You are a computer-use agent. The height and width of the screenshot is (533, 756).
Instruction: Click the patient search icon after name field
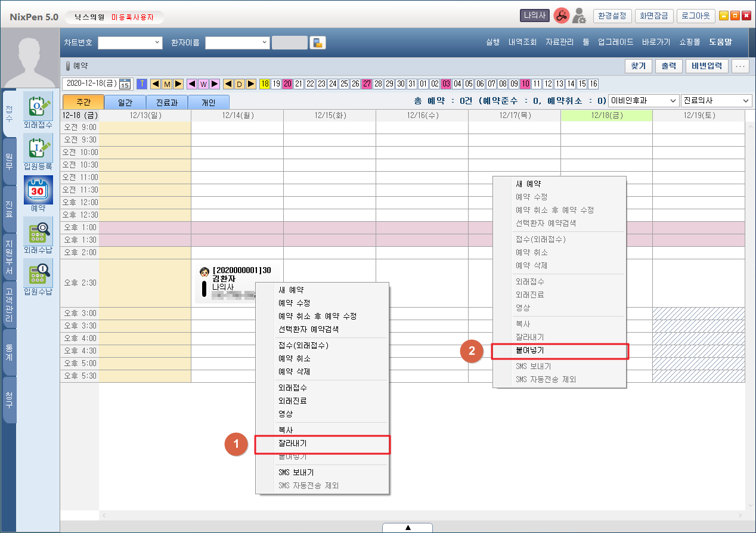click(x=318, y=42)
